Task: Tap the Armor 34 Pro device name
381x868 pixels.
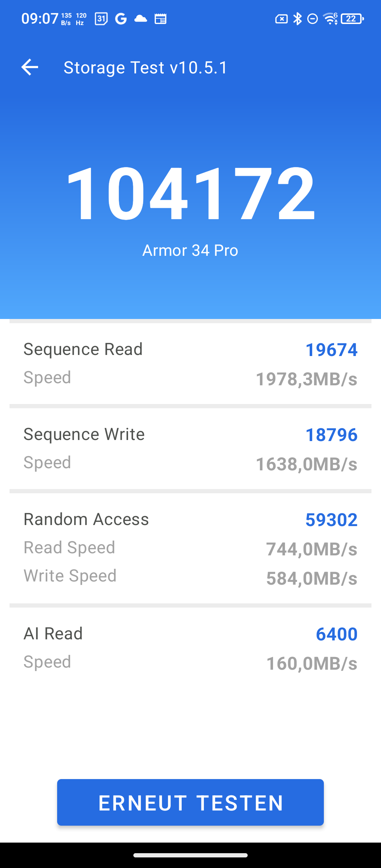Action: pyautogui.click(x=190, y=251)
